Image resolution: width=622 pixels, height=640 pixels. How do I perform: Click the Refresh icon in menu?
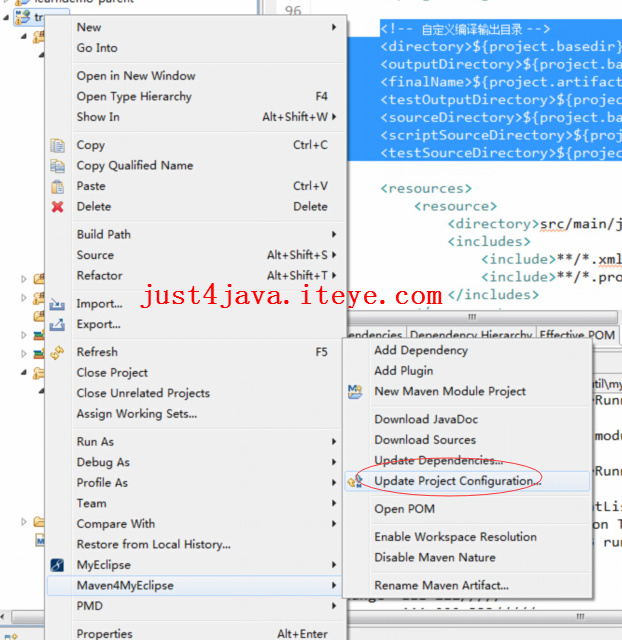click(x=58, y=352)
